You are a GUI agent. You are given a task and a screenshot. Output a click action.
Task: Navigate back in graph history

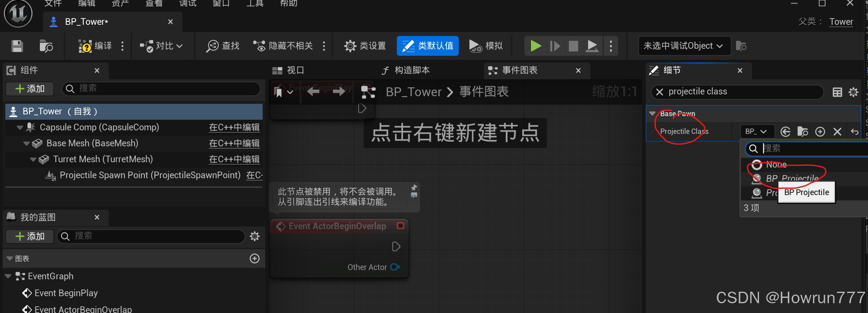pyautogui.click(x=313, y=92)
